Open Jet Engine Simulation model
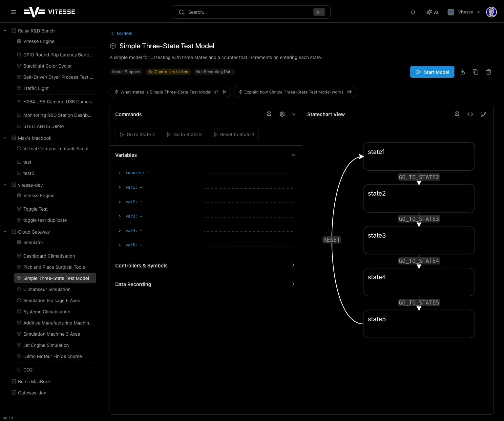Screen dimensions: 504x421 point(55,345)
